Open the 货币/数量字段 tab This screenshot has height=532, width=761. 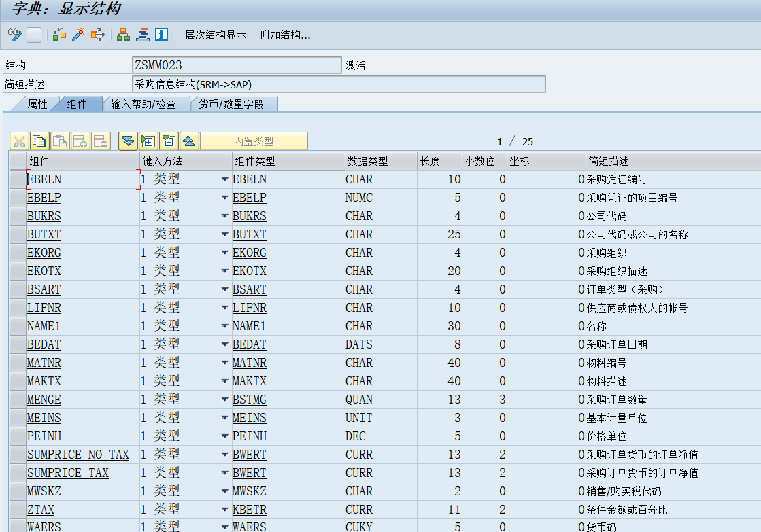(x=231, y=104)
